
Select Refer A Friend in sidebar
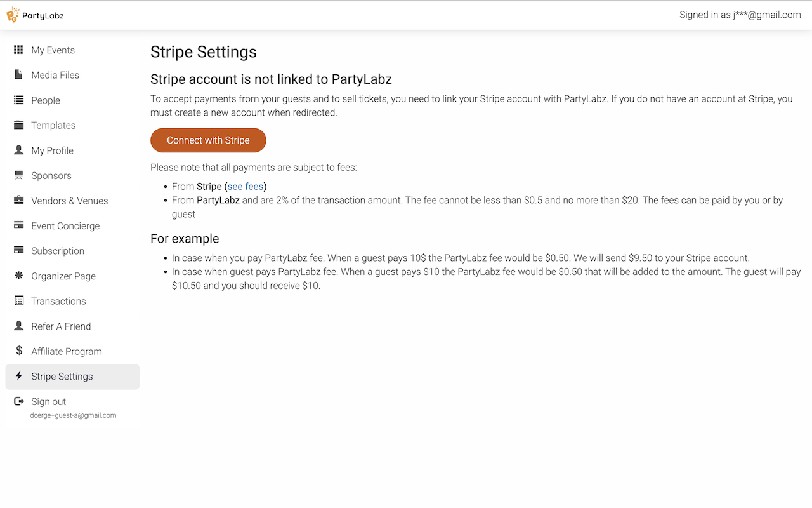[61, 326]
